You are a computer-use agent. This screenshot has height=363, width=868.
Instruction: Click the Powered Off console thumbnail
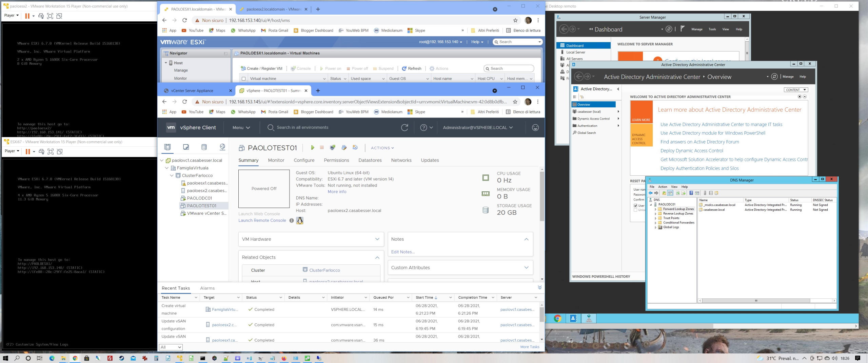click(264, 189)
